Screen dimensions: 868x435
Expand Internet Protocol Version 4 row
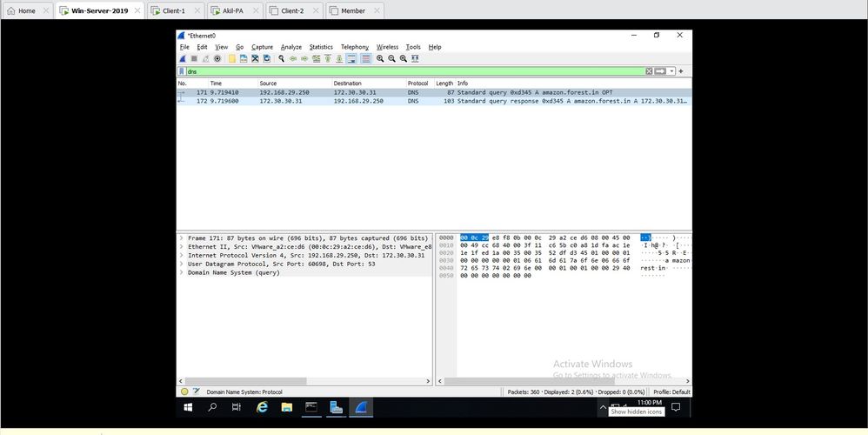(x=181, y=256)
